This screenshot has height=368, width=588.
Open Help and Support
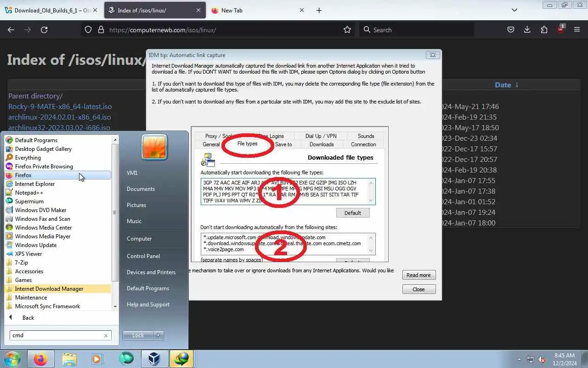148,305
